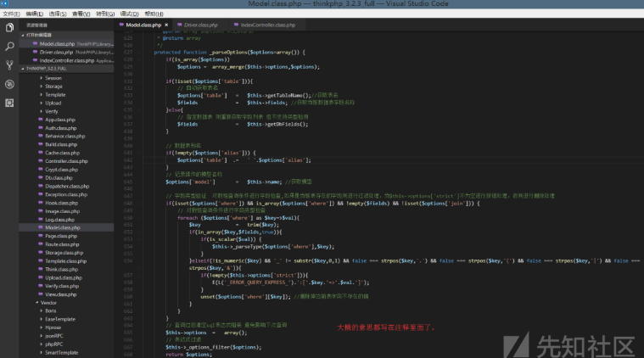Open the 转到(G) menu
This screenshot has width=644, height=358.
pos(105,14)
